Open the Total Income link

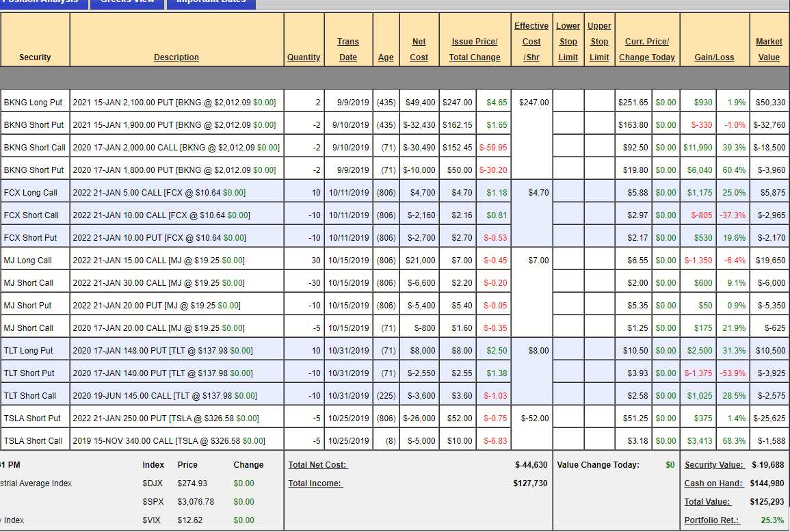(315, 483)
